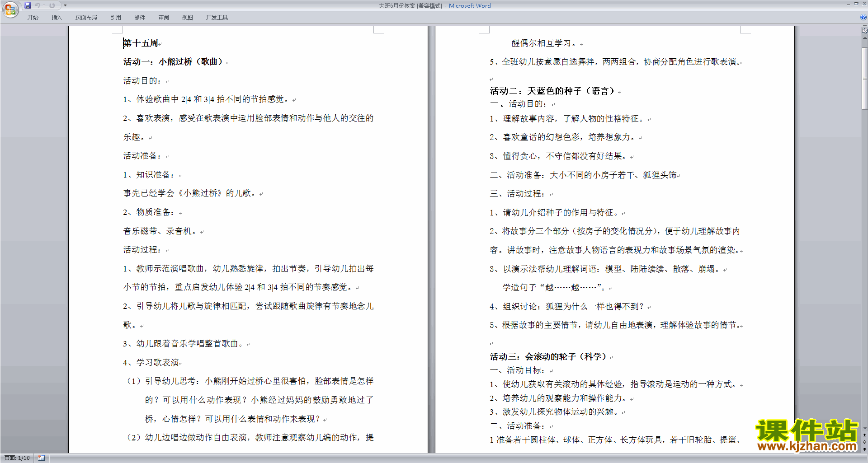Click the macro recording icon in the status bar
Viewport: 868px width, 463px height.
coord(41,458)
